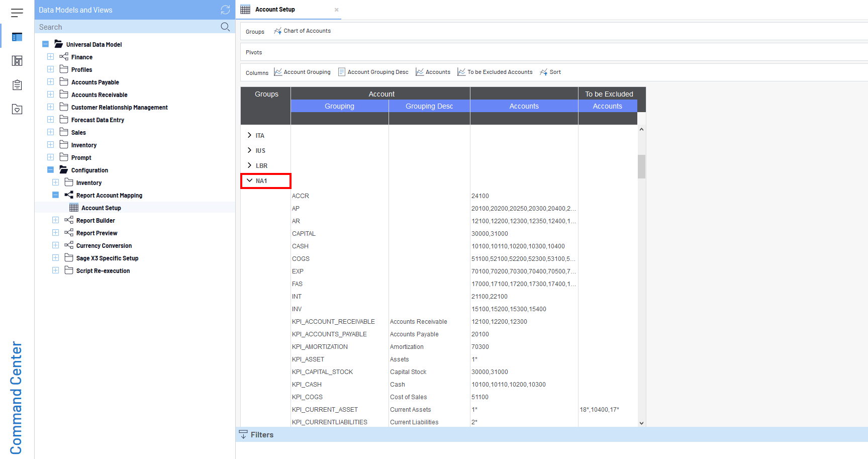Viewport: 868px width, 459px height.
Task: Open the favorites box sidebar icon
Action: [x=17, y=109]
